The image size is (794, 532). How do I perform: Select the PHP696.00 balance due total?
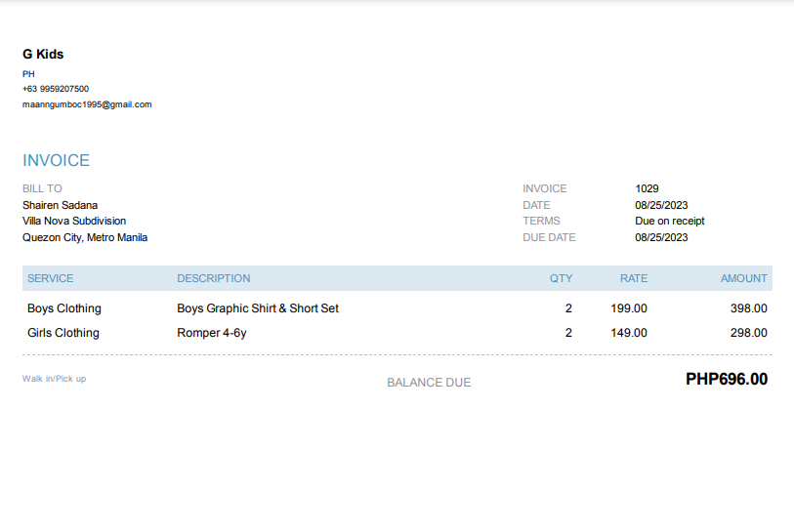[x=726, y=380]
